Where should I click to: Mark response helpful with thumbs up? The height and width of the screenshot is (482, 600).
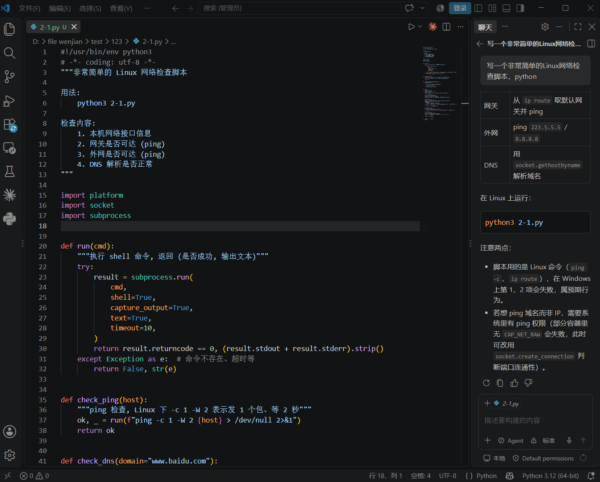pyautogui.click(x=514, y=383)
